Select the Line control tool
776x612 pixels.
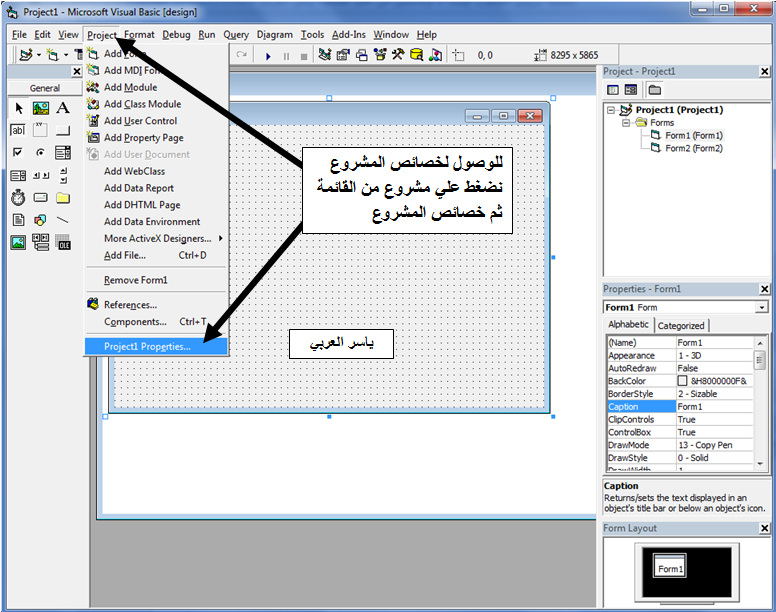coord(63,220)
